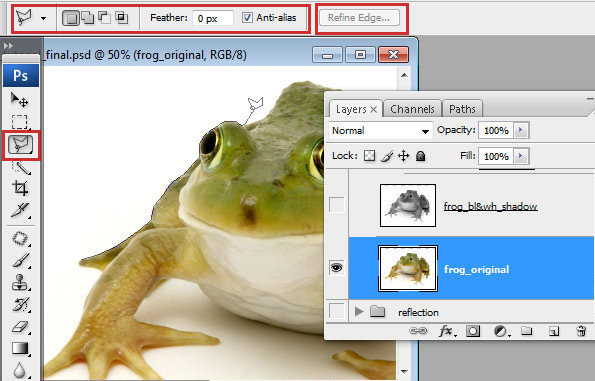595x381 pixels.
Task: Select the frog_bl&wh_shadow layer thumbnail
Action: [408, 205]
